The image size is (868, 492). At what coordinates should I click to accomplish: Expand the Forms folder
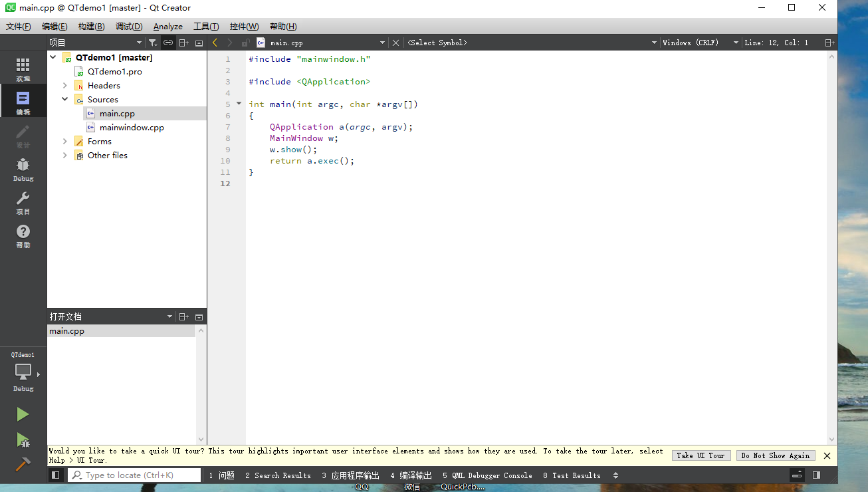click(x=64, y=142)
